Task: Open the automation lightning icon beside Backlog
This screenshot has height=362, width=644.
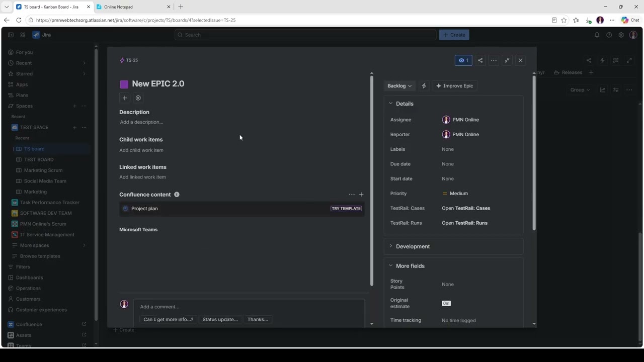Action: 424,86
